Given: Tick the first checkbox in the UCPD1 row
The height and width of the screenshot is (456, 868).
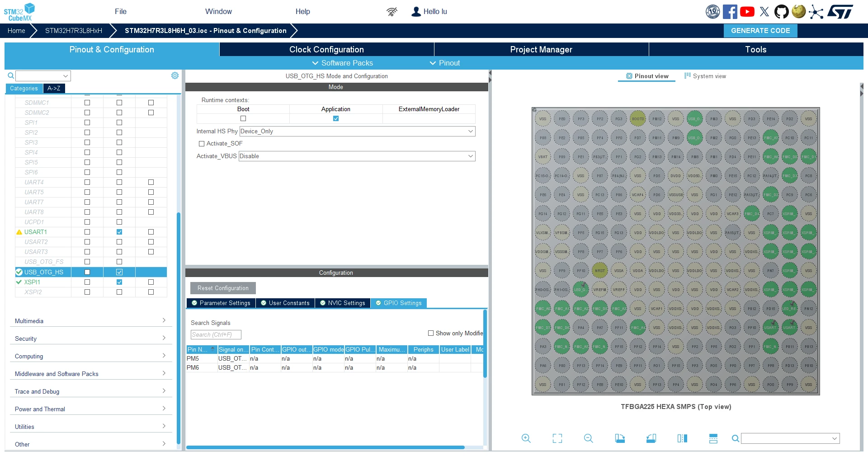Looking at the screenshot, I should (87, 222).
